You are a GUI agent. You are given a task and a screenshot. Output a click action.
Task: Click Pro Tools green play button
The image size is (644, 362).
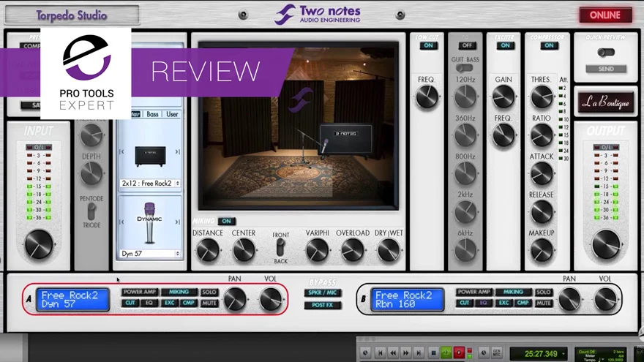click(x=446, y=352)
